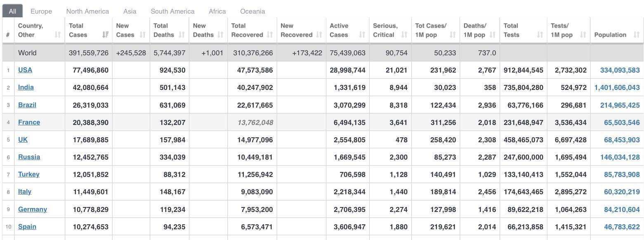Click Active Cases sort arrows icon
Screen dimensions: 644x240
pos(362,35)
